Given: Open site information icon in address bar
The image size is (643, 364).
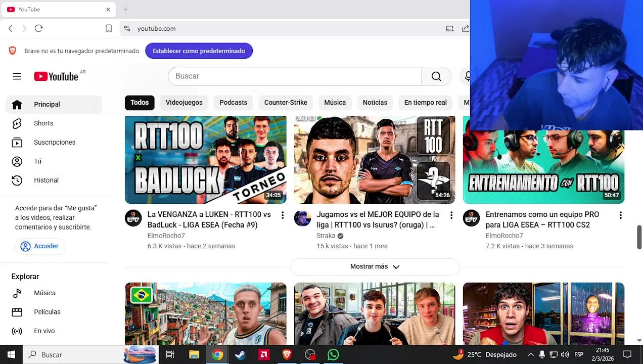Looking at the screenshot, I should (127, 29).
